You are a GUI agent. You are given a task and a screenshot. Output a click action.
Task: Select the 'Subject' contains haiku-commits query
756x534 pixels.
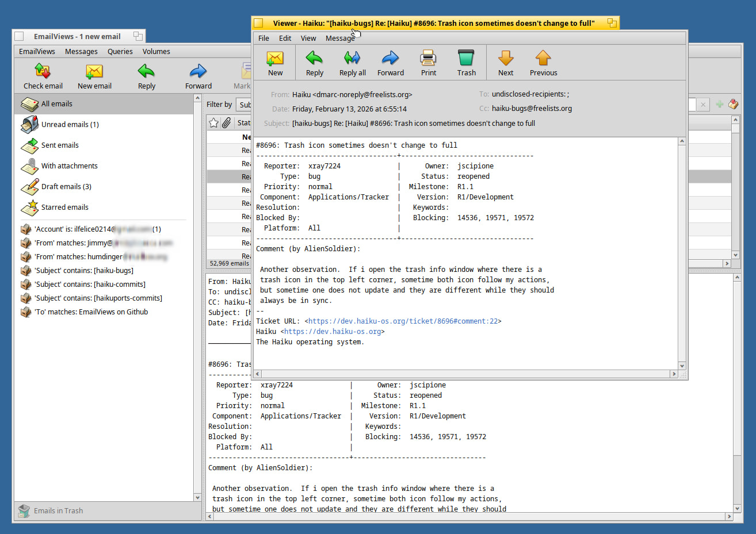tap(90, 285)
